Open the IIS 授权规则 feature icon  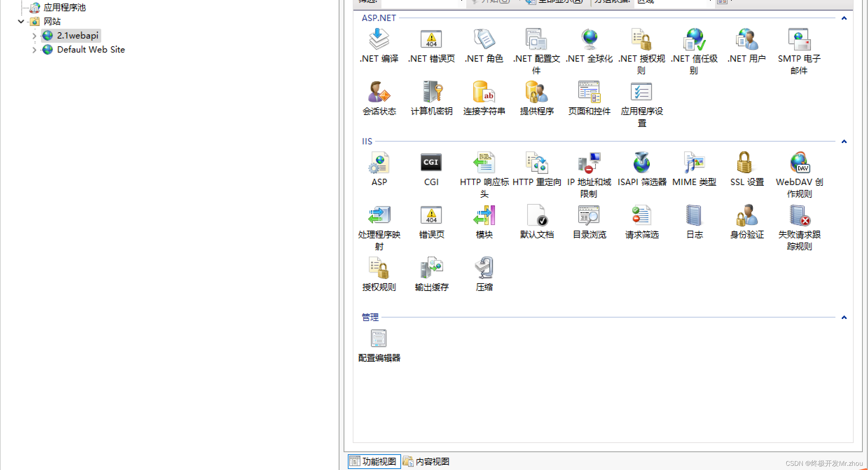(x=379, y=268)
